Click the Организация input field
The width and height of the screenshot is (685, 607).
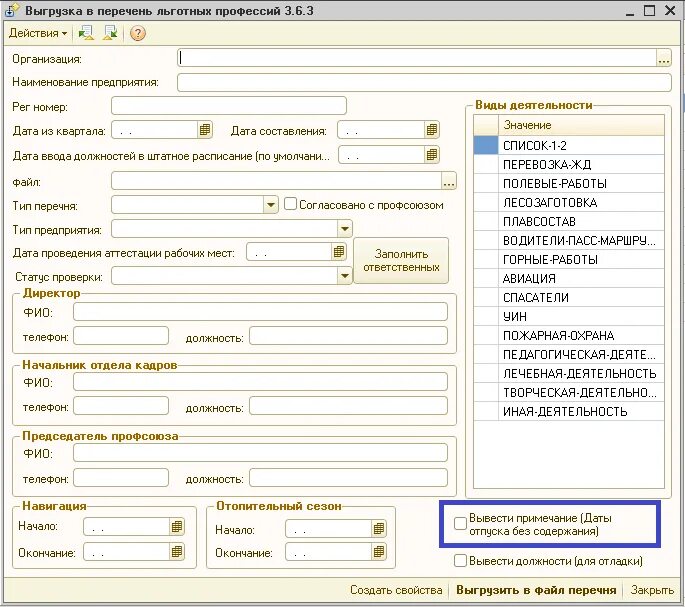417,58
